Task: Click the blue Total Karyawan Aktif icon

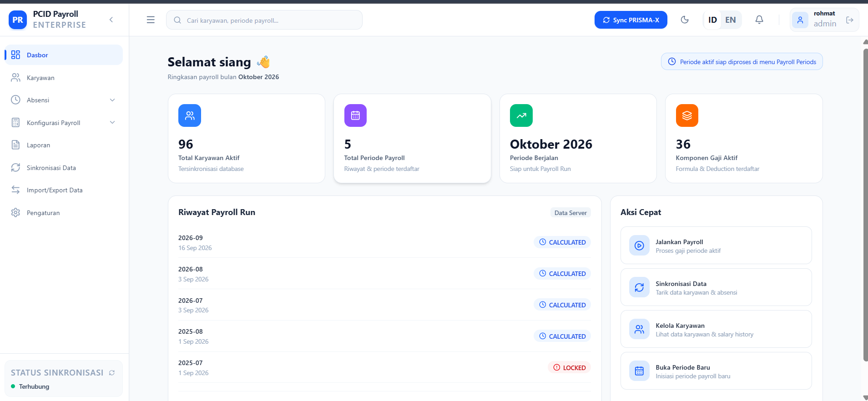Action: coord(190,115)
